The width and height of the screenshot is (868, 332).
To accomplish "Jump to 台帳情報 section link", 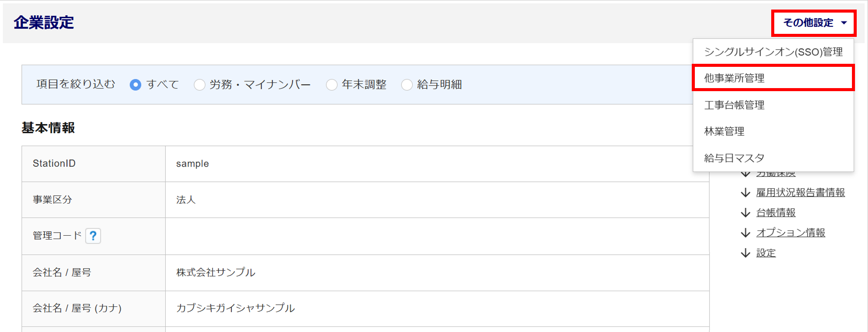I will pos(776,213).
